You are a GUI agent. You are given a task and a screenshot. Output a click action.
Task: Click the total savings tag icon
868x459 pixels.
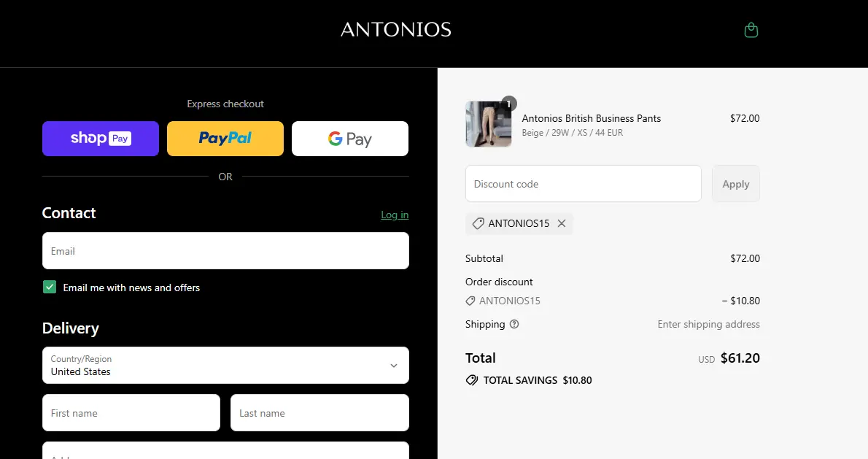point(472,380)
